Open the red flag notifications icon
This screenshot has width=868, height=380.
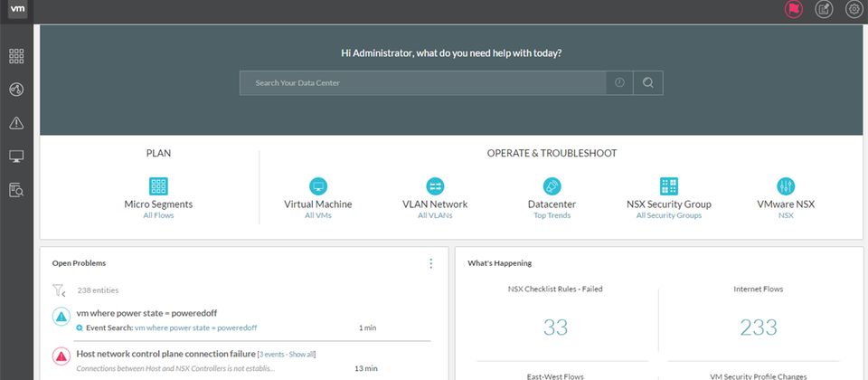point(793,9)
